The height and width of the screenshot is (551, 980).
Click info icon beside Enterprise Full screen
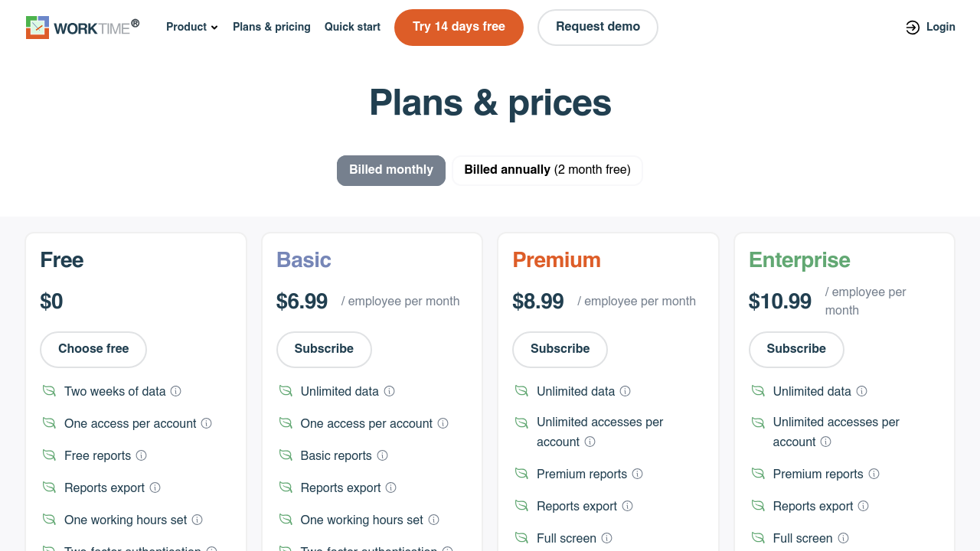844,538
